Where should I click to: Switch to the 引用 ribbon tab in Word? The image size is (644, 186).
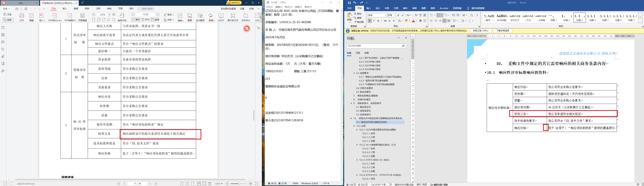(396, 8)
